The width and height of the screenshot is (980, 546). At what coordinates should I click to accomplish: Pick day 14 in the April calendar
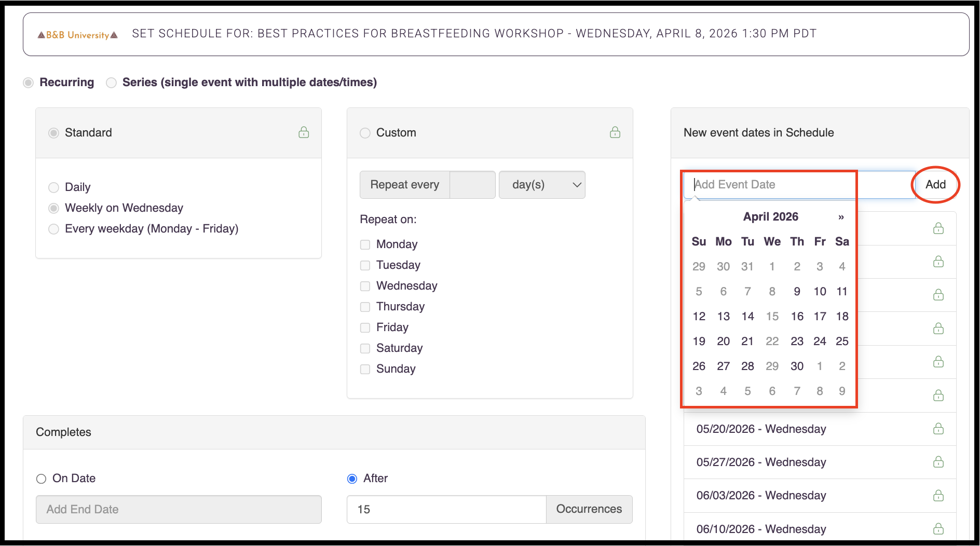tap(747, 316)
